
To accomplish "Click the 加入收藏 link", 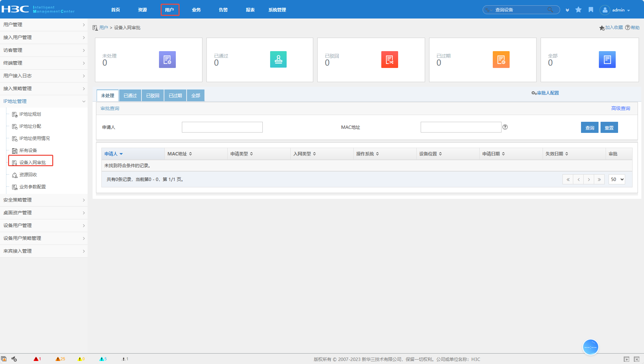I will tap(611, 28).
